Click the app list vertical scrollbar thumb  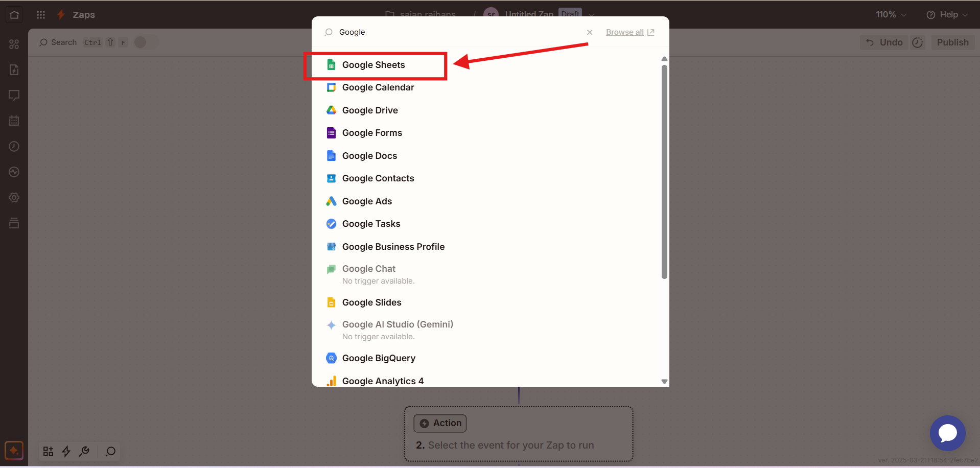tap(664, 172)
